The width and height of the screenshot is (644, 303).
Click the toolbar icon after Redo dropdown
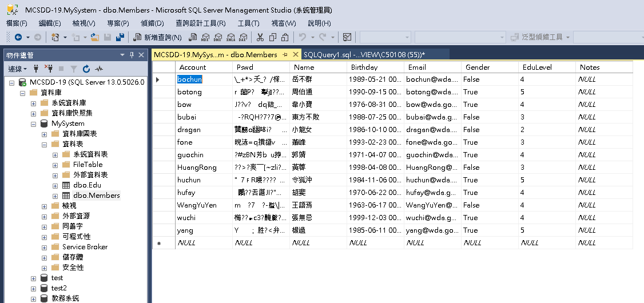[x=347, y=37]
